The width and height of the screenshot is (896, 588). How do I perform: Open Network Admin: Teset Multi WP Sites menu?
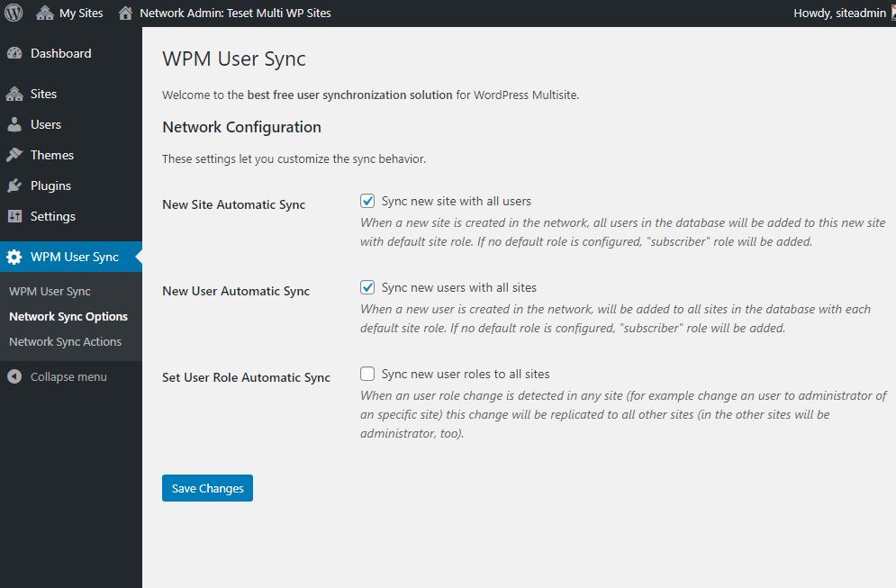224,14
